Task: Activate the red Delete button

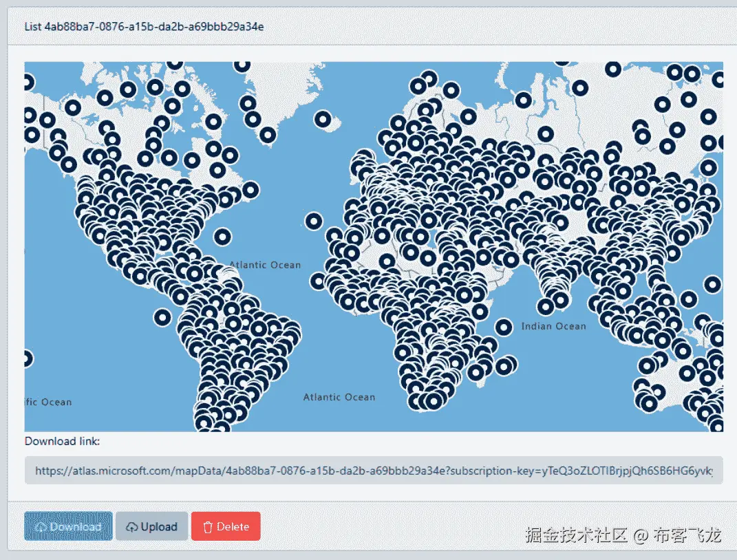Action: coord(226,526)
